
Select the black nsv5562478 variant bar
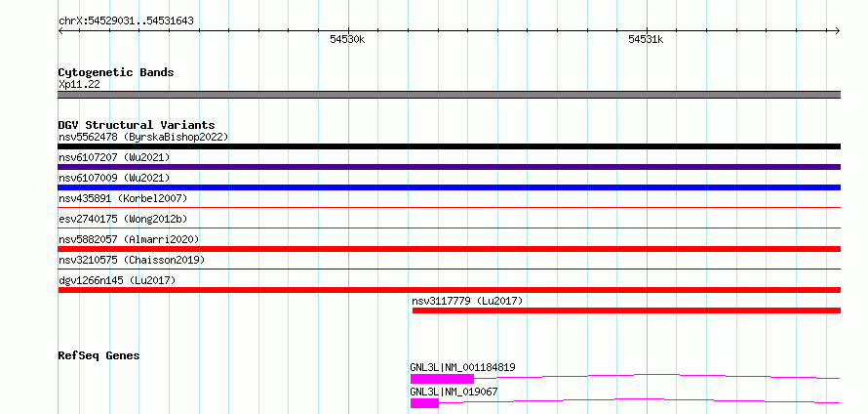449,146
